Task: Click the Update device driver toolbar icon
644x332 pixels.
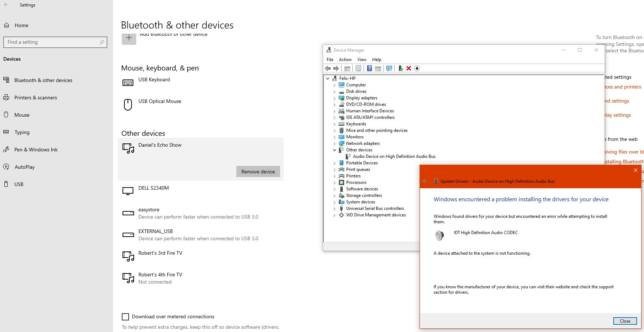Action: [400, 68]
